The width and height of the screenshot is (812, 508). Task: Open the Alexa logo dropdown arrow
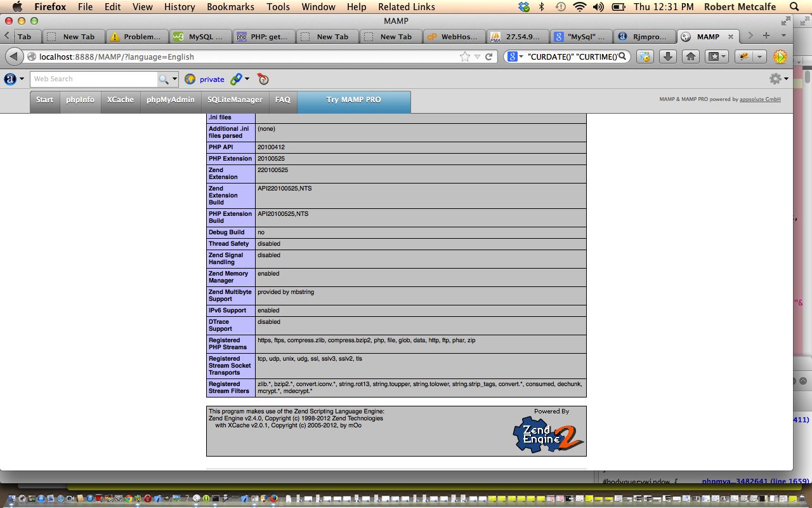point(22,79)
